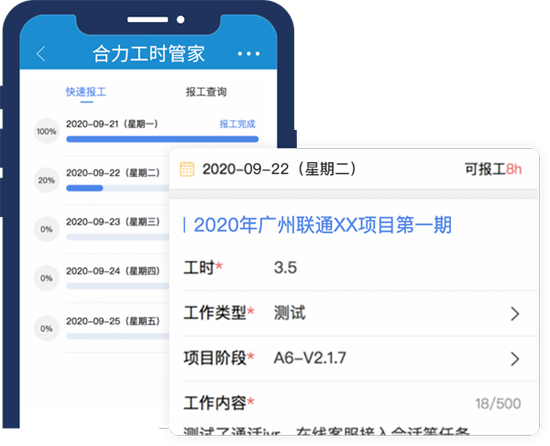Click the 可报工8h label

point(493,169)
